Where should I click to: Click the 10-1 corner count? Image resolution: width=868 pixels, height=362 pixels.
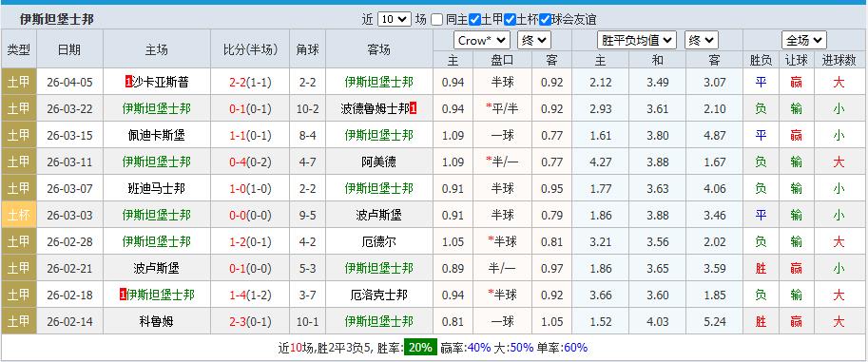[308, 321]
